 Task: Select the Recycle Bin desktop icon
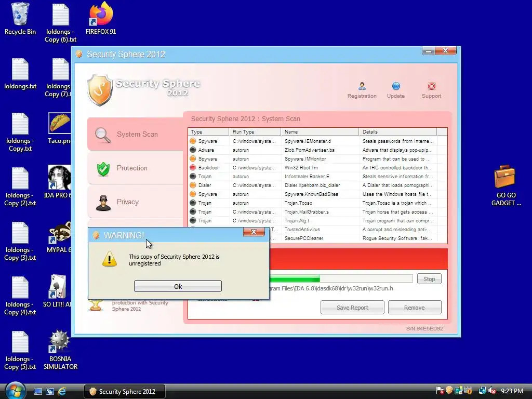[x=20, y=19]
